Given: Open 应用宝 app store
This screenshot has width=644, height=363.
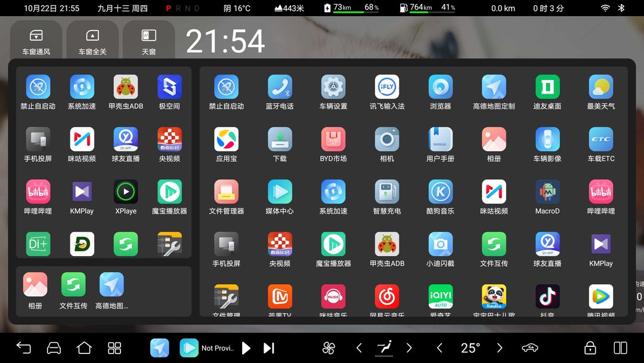Looking at the screenshot, I should 227,139.
